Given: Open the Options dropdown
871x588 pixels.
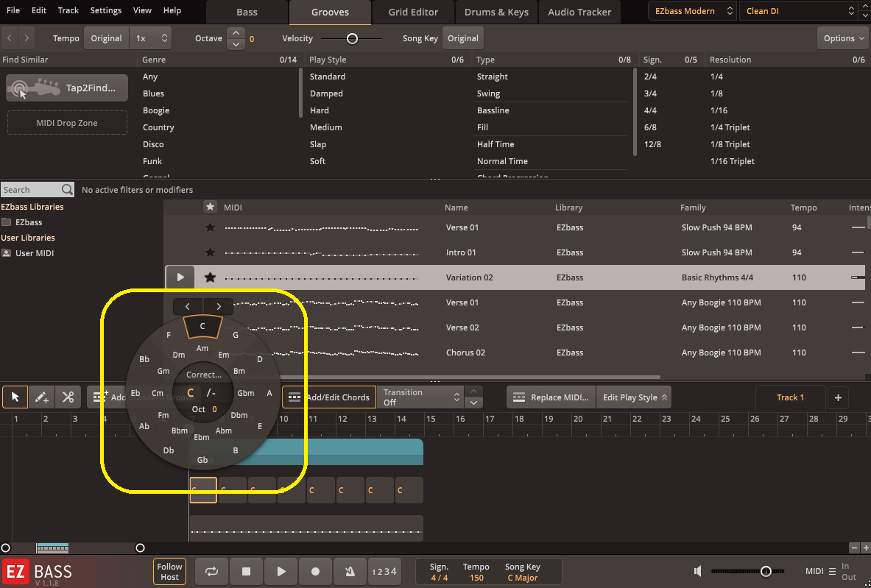Looking at the screenshot, I should tap(843, 38).
